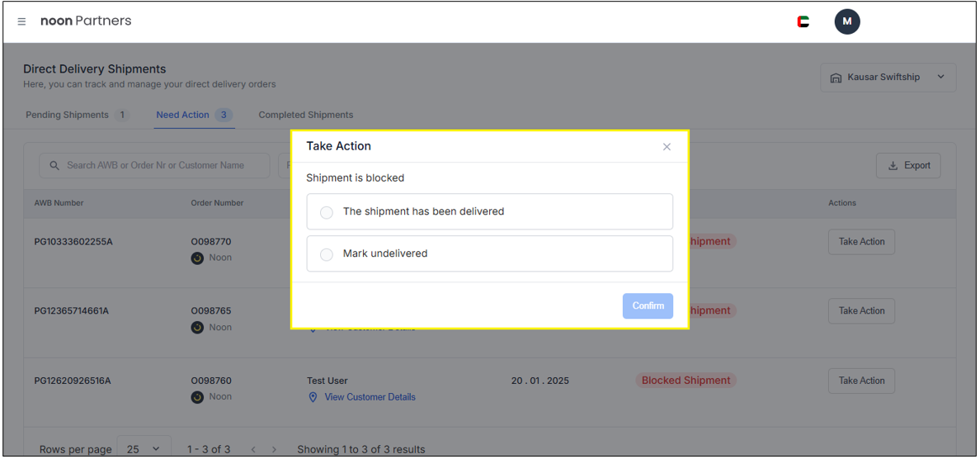Image resolution: width=980 pixels, height=459 pixels.
Task: Click the Noon logo under order O098760
Action: click(197, 397)
